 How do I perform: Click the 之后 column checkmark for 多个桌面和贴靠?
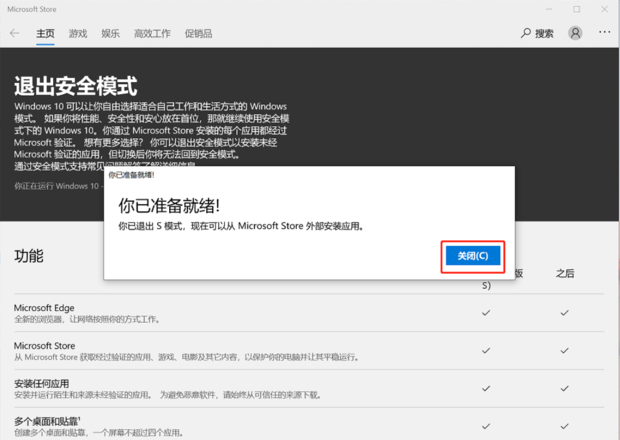pos(564,426)
